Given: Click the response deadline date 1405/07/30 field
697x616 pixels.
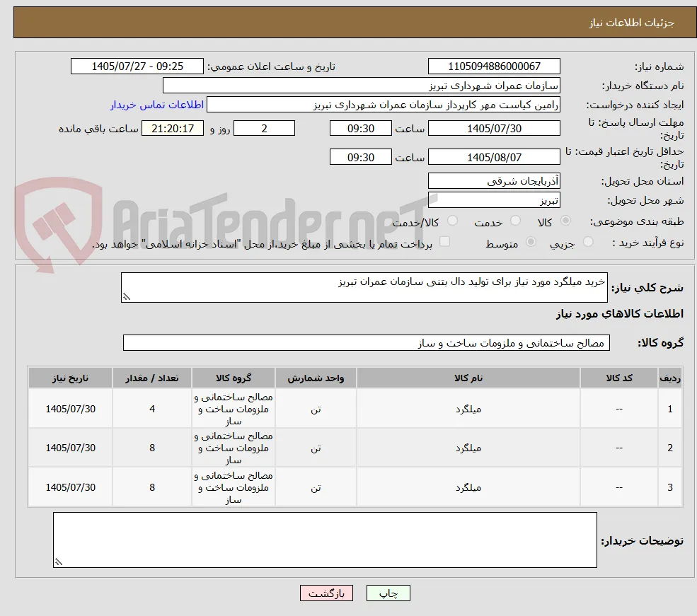Looking at the screenshot, I should coord(494,128).
